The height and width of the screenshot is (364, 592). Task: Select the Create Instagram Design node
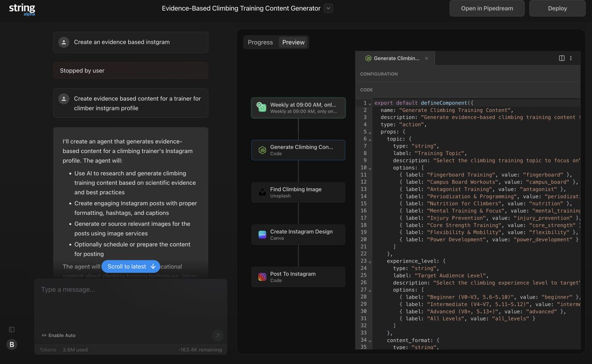click(x=298, y=235)
